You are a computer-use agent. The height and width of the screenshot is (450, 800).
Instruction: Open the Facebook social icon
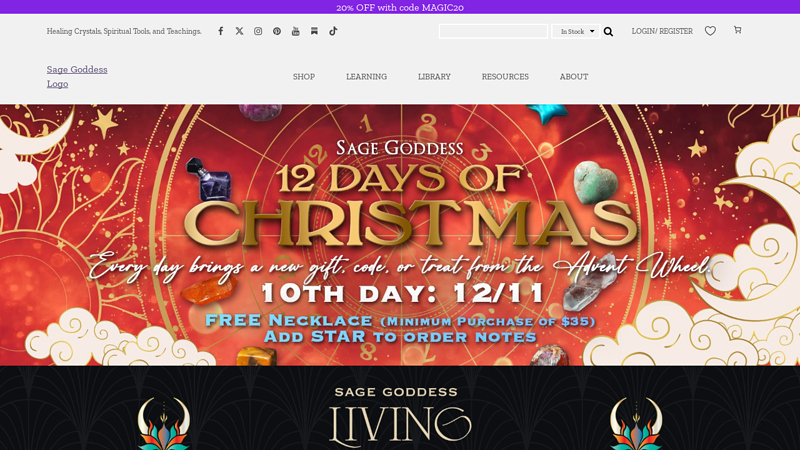pos(220,31)
